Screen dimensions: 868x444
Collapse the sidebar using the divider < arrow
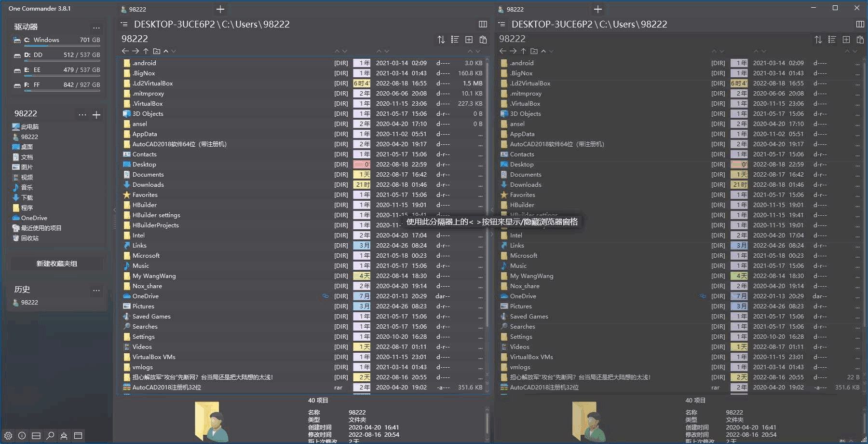pos(115,210)
